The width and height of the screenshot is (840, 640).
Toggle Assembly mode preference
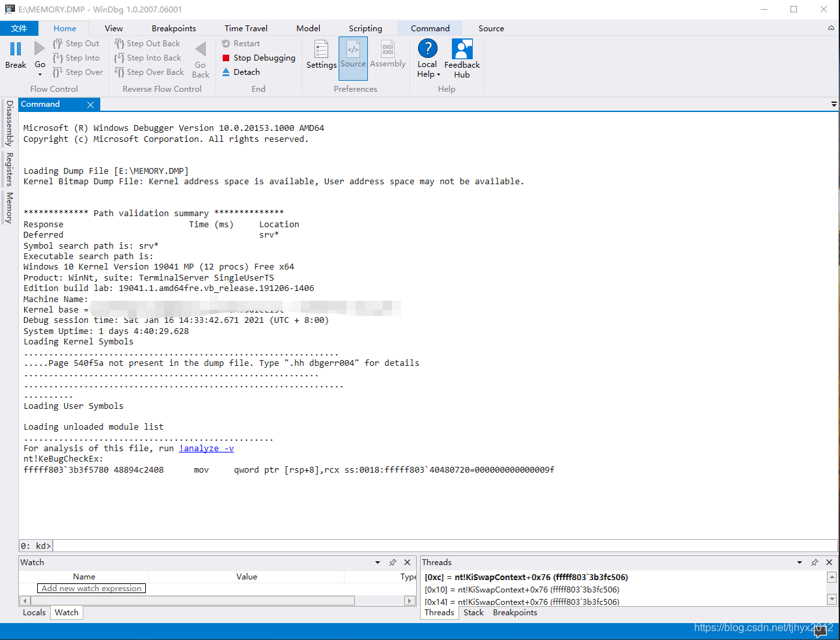point(387,55)
